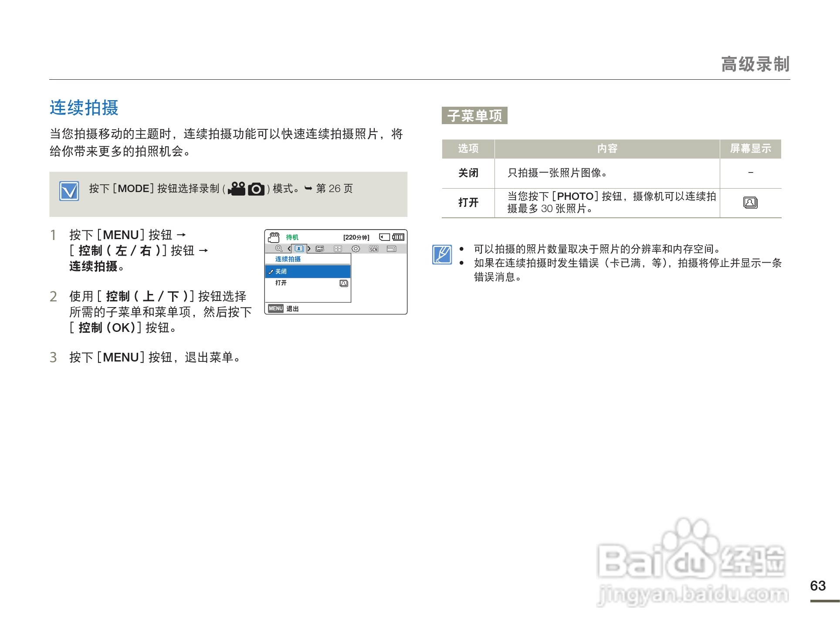The width and height of the screenshot is (840, 642).
Task: Select the zoom magnifier icon in menu bar
Action: pyautogui.click(x=279, y=249)
